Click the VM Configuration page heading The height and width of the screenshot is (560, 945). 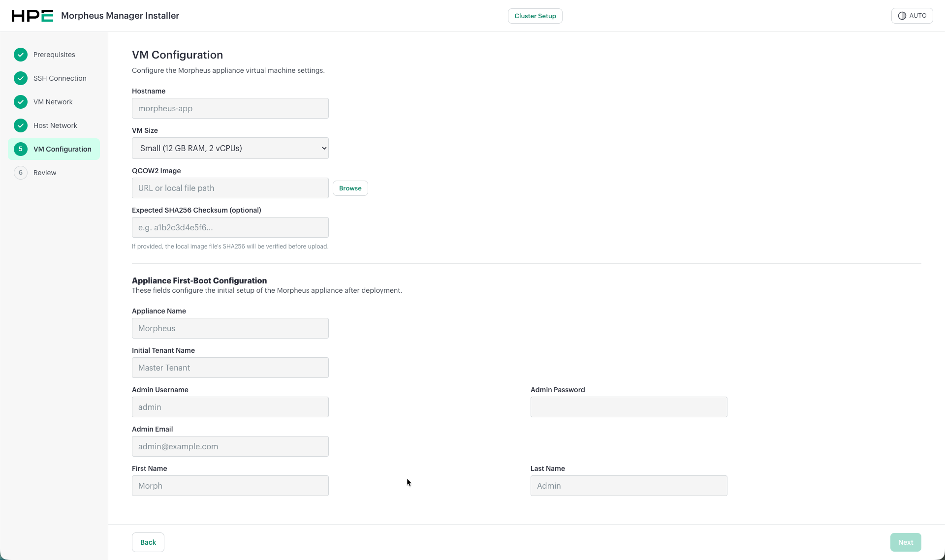177,55
